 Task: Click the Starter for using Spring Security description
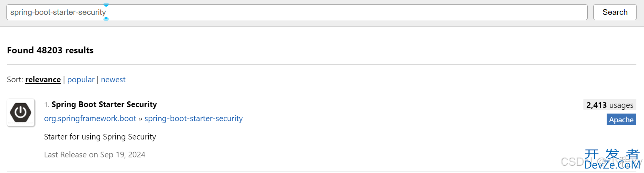(100, 137)
